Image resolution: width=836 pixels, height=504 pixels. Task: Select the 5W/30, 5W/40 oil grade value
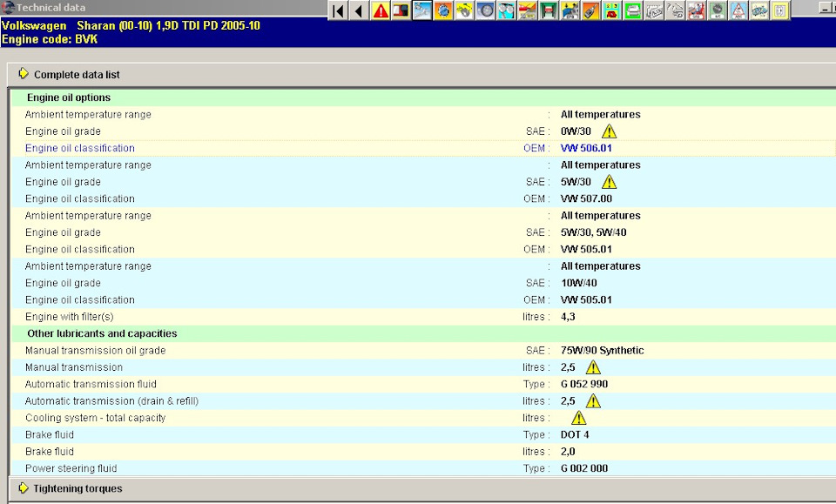coord(593,232)
